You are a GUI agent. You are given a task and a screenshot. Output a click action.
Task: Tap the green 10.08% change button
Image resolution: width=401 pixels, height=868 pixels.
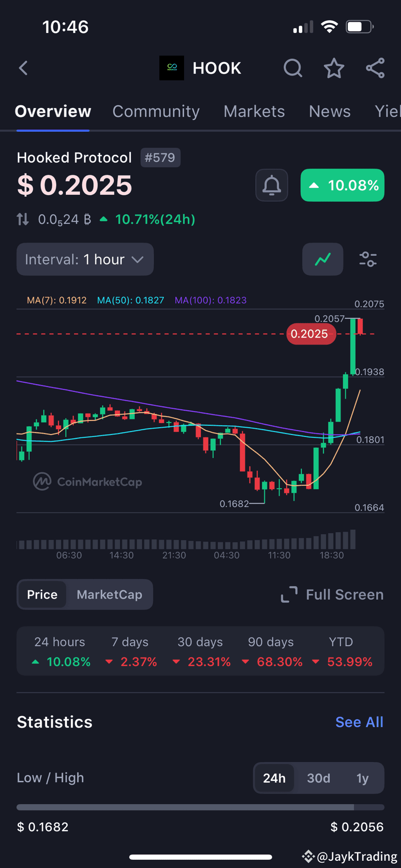pos(342,185)
